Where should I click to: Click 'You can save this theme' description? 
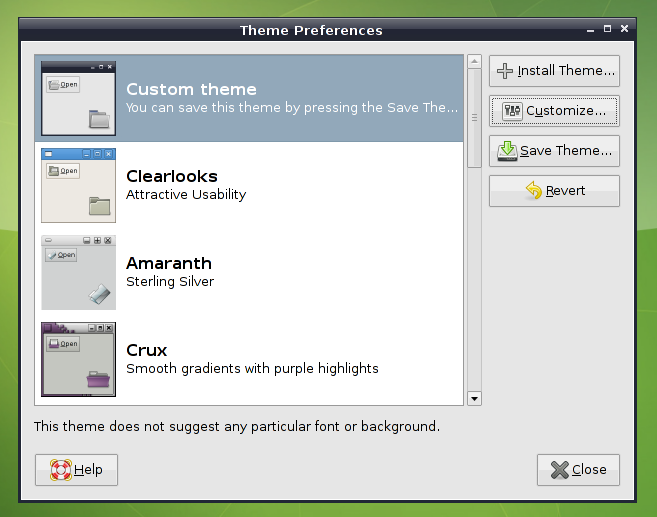292,108
